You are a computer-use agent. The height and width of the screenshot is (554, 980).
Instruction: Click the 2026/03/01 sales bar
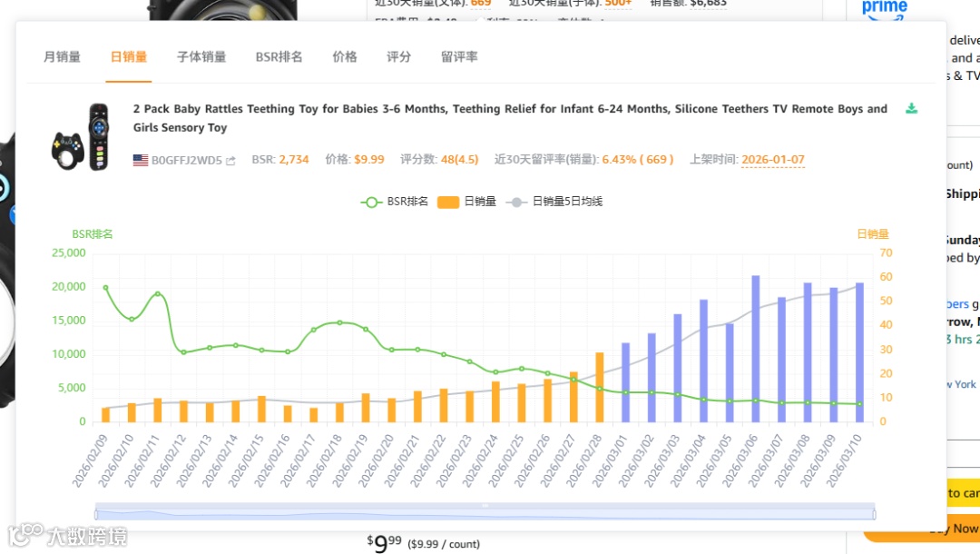[x=625, y=382]
